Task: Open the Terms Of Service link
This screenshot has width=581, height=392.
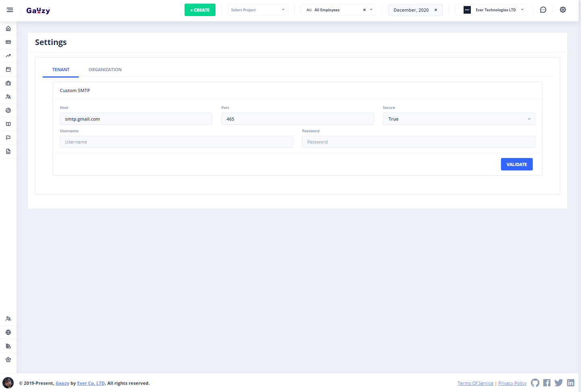Action: 475,383
